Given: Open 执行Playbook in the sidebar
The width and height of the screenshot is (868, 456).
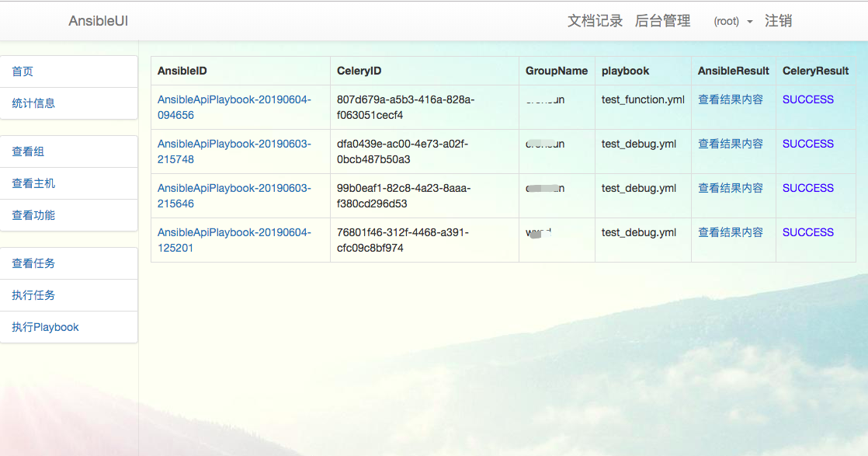Looking at the screenshot, I should (68, 327).
